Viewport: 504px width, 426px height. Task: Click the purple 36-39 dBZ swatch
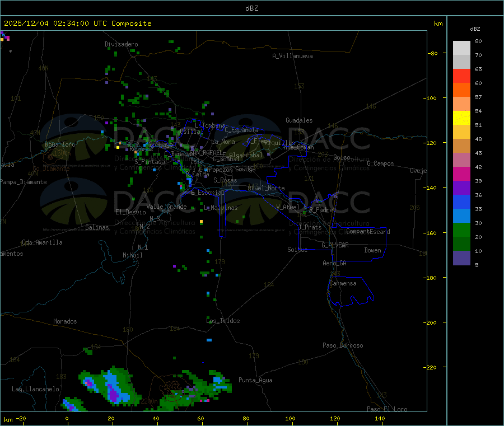461,188
